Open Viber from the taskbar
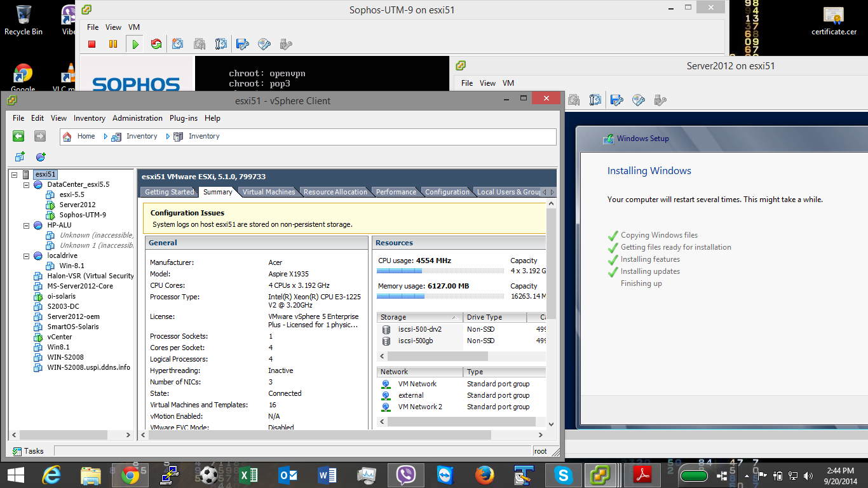Image resolution: width=868 pixels, height=488 pixels. tap(406, 475)
